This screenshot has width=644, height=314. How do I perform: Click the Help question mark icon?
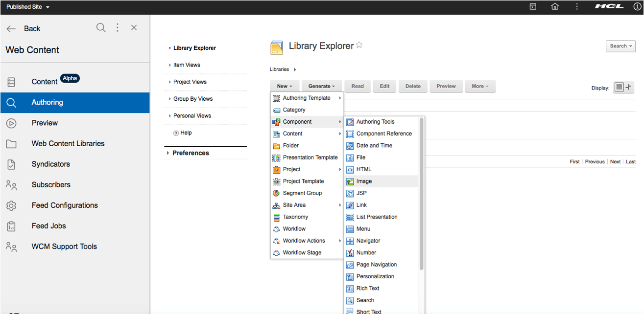(x=176, y=133)
